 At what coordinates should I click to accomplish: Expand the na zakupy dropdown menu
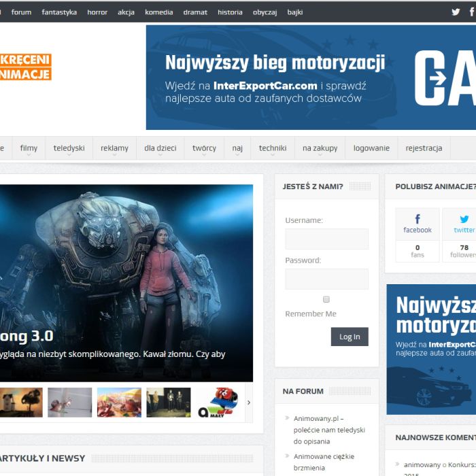320,148
